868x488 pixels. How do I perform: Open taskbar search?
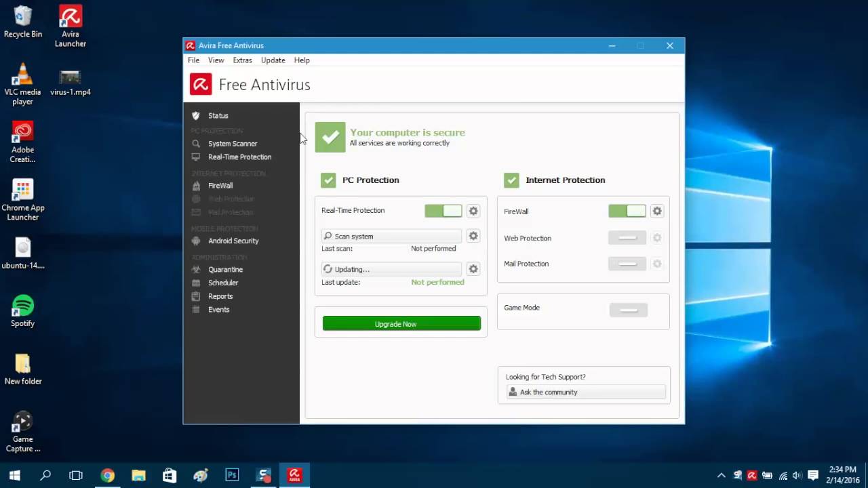click(45, 475)
